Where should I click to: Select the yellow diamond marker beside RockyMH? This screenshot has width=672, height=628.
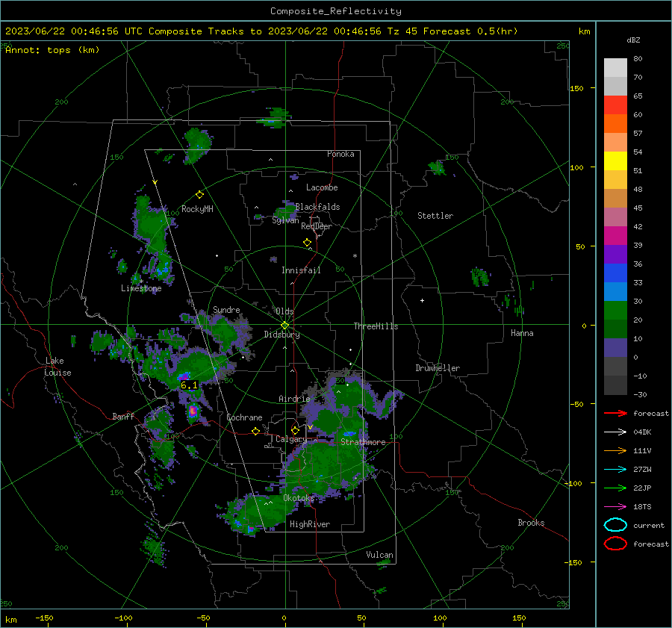[199, 195]
